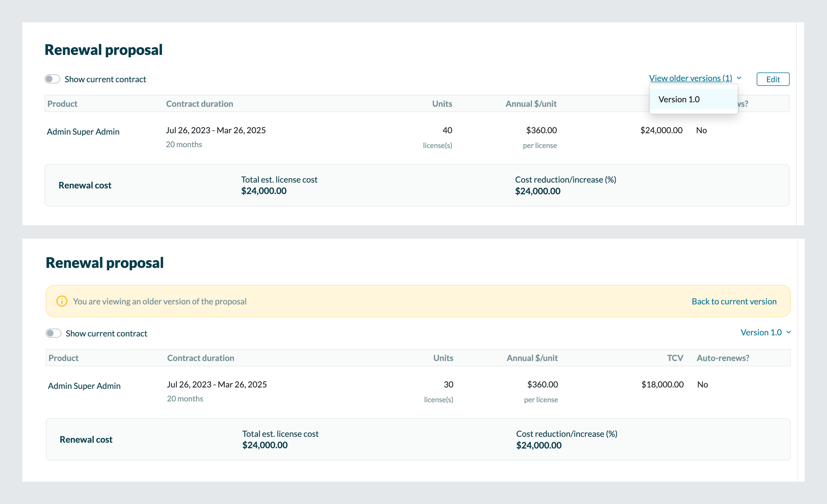Open the Version 1.0 dropdown in the lower panel
The width and height of the screenshot is (827, 504).
click(761, 332)
